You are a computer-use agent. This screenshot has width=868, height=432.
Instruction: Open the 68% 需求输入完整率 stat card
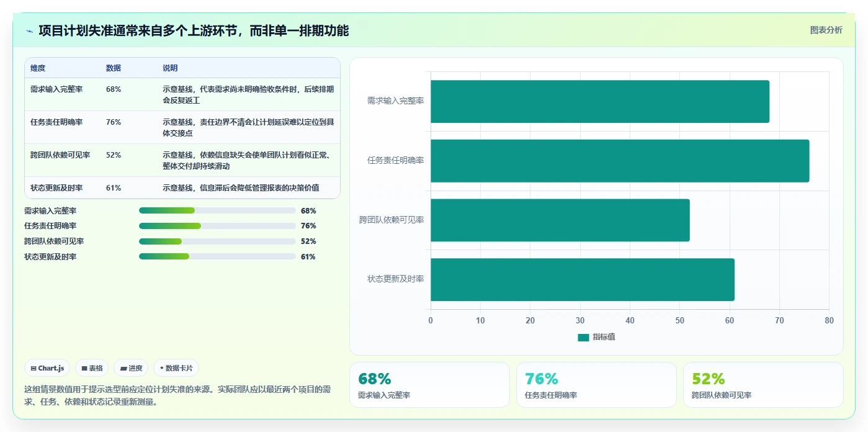tap(430, 385)
